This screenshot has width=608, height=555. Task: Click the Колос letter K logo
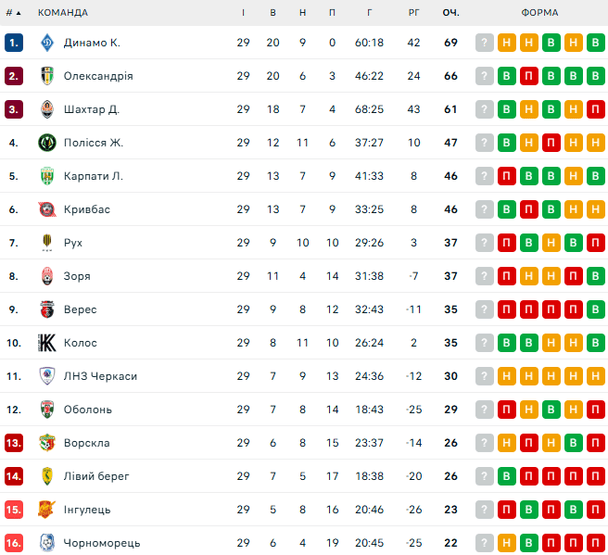[47, 343]
